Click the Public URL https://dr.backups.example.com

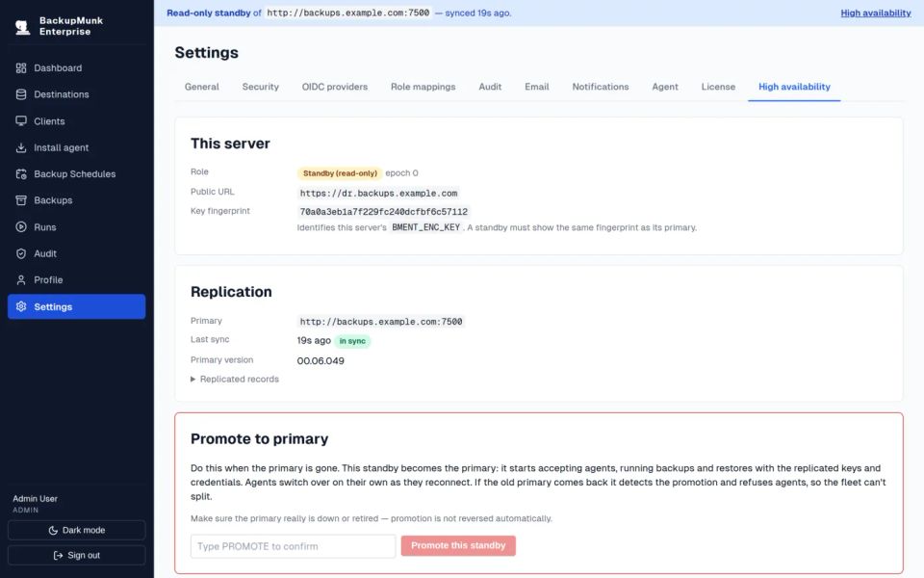tap(378, 193)
